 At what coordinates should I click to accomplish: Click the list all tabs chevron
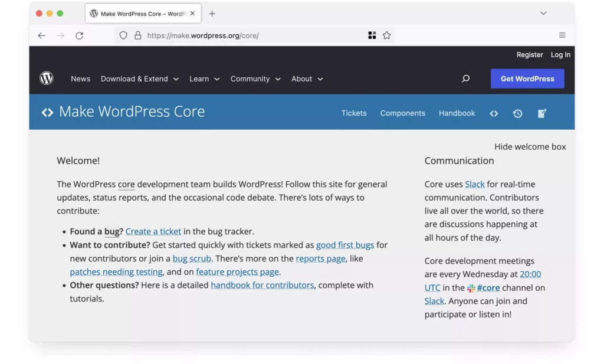(543, 13)
